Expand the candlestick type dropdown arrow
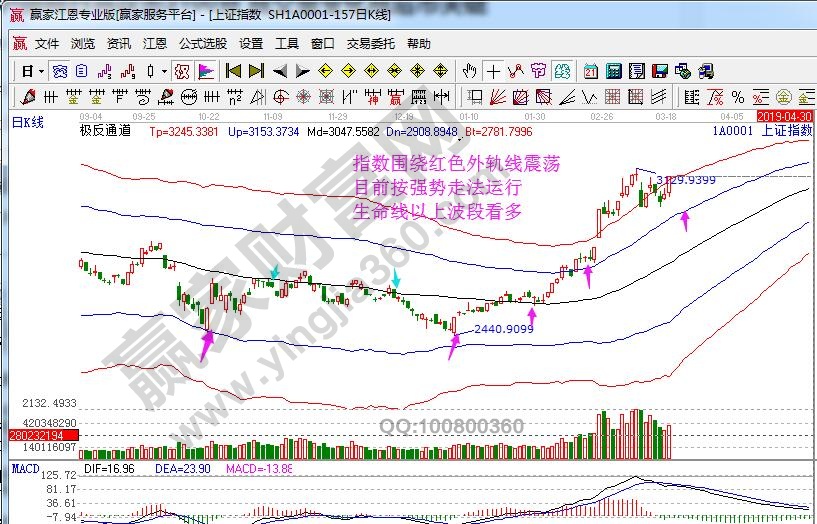Viewport: 817px width, 524px height. 162,71
